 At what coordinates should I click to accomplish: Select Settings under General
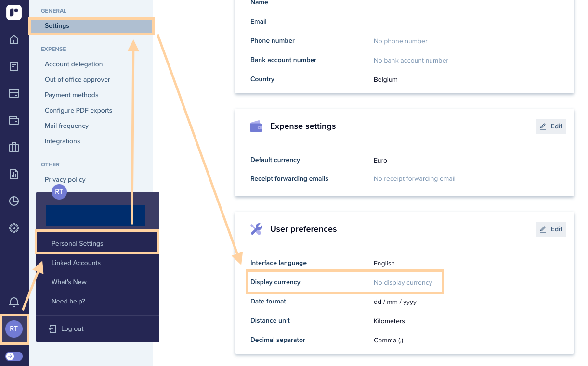(91, 26)
